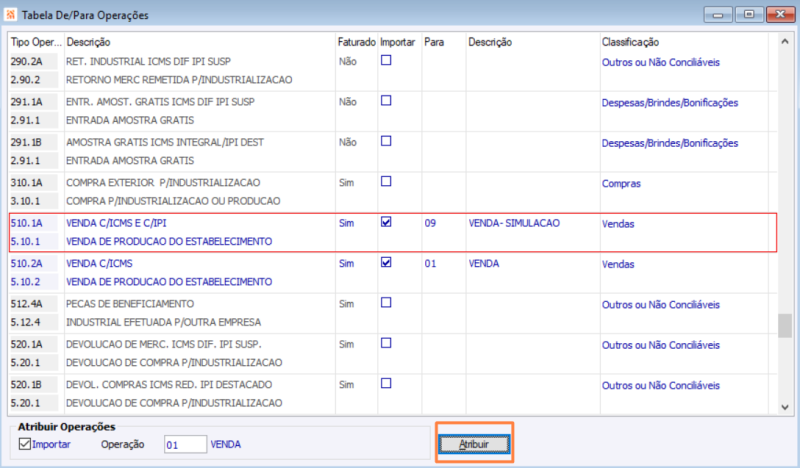Click 'VENDA' description cell of row 510.2A
Screen dimensions: 800x468
point(484,263)
